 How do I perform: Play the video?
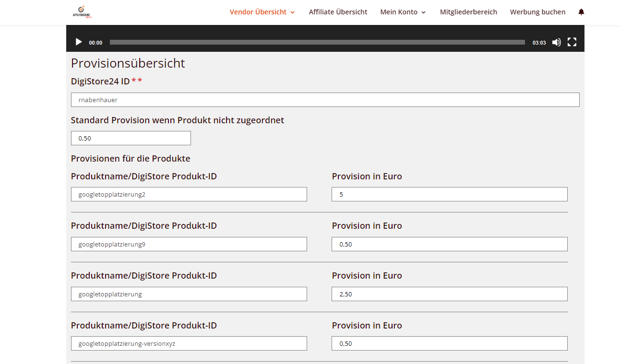(x=79, y=42)
